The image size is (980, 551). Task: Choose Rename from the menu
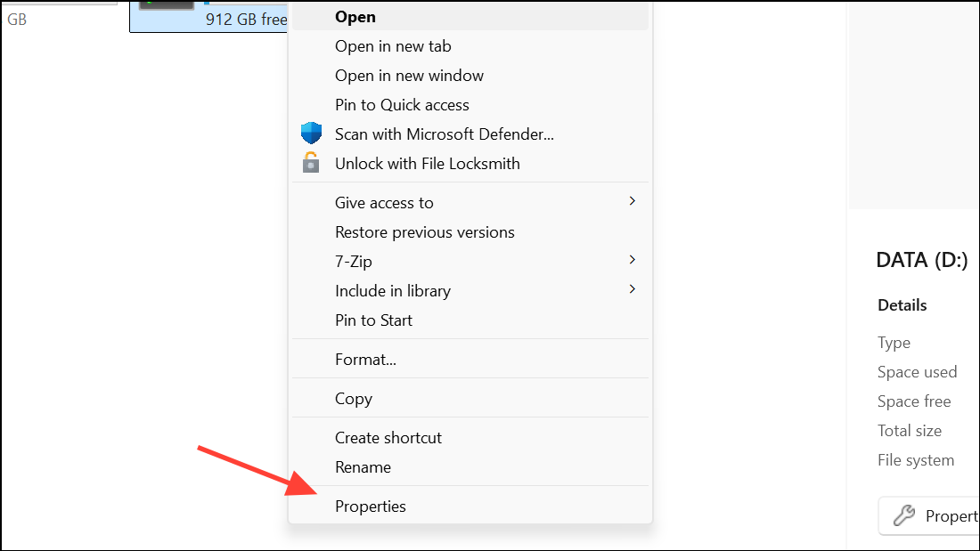click(x=470, y=467)
